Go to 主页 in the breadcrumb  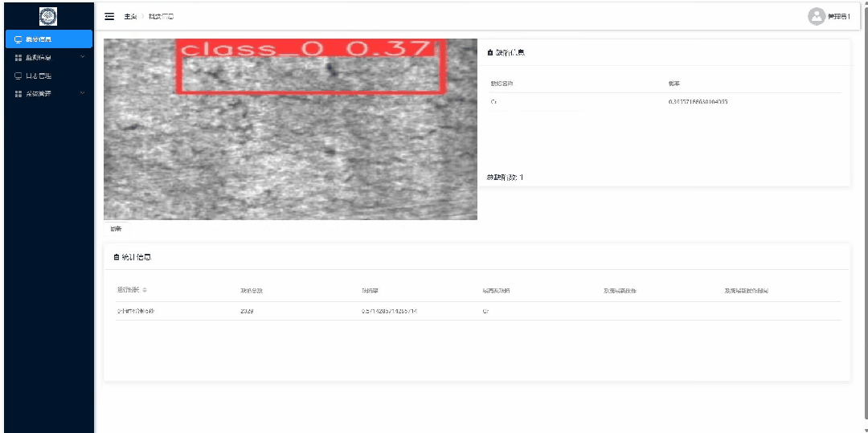130,17
